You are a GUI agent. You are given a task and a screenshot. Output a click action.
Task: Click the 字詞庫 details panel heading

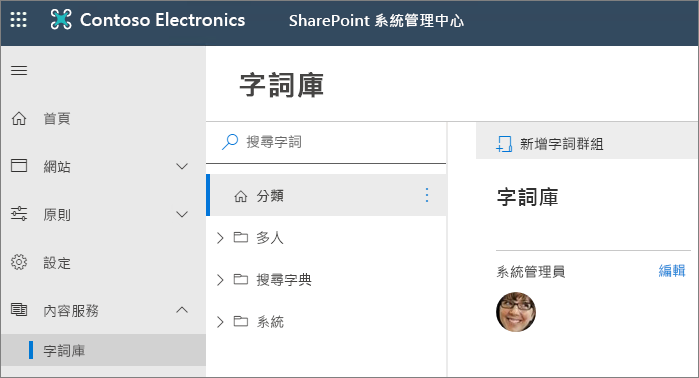527,197
